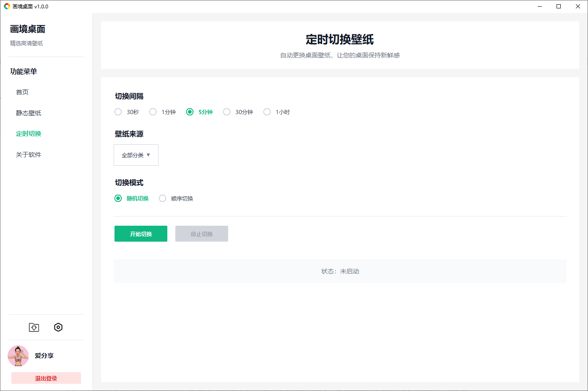Image resolution: width=588 pixels, height=391 pixels.
Task: Open the 静态壁纸 menu item
Action: click(x=29, y=113)
